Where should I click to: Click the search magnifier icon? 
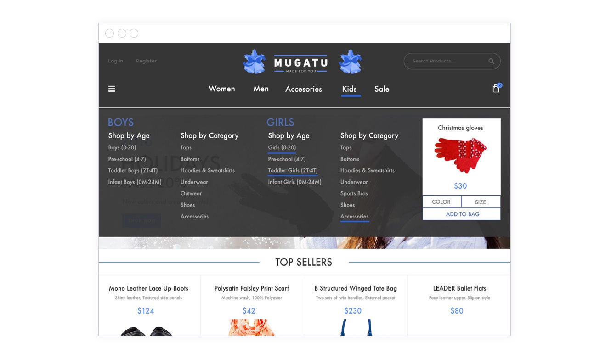coord(491,61)
